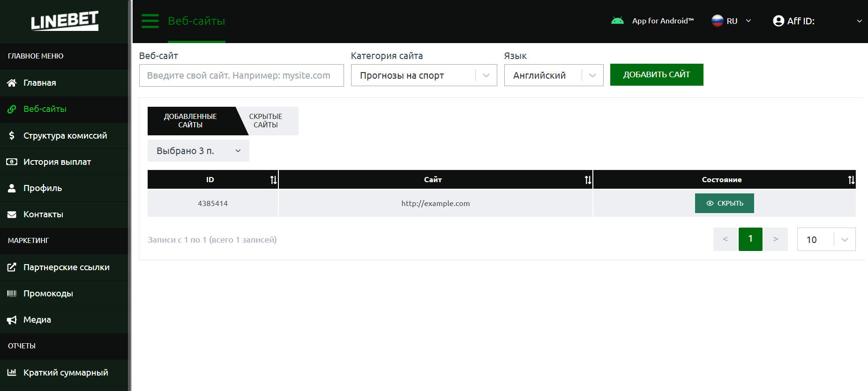
Task: Toggle the hamburger menu icon
Action: 150,21
